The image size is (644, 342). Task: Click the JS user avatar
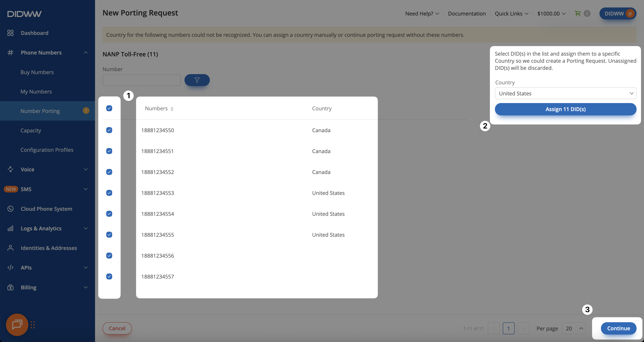click(x=630, y=13)
